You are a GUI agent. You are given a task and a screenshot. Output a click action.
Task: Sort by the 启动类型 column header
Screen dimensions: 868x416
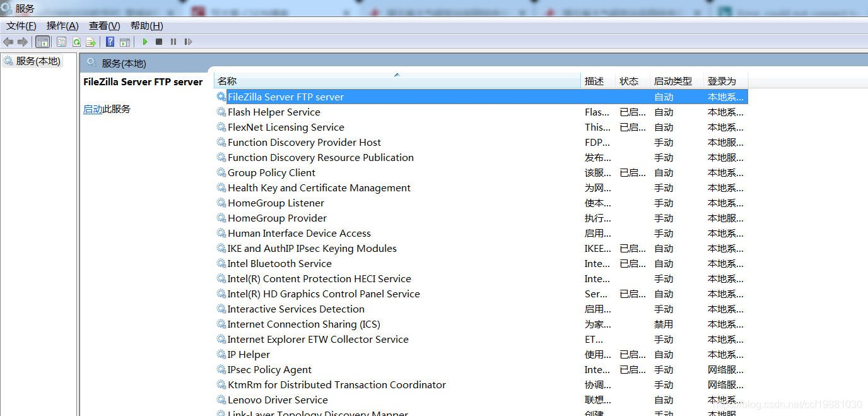tap(677, 81)
